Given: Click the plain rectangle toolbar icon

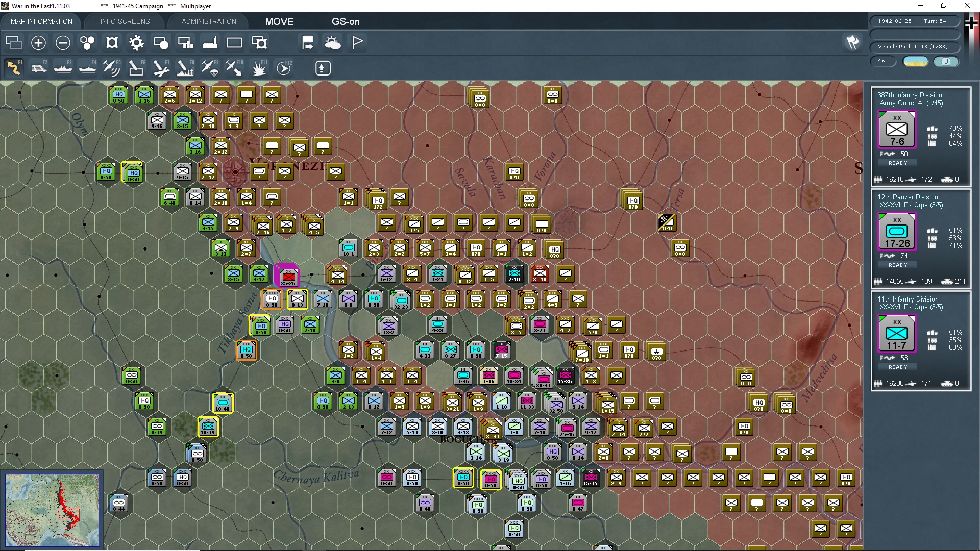Looking at the screenshot, I should point(234,43).
